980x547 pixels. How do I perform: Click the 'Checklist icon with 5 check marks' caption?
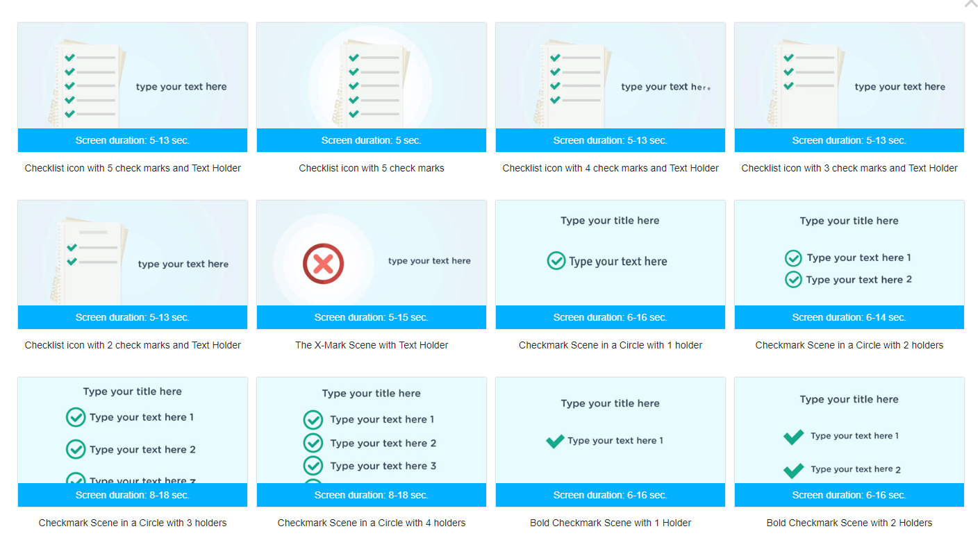click(x=372, y=168)
